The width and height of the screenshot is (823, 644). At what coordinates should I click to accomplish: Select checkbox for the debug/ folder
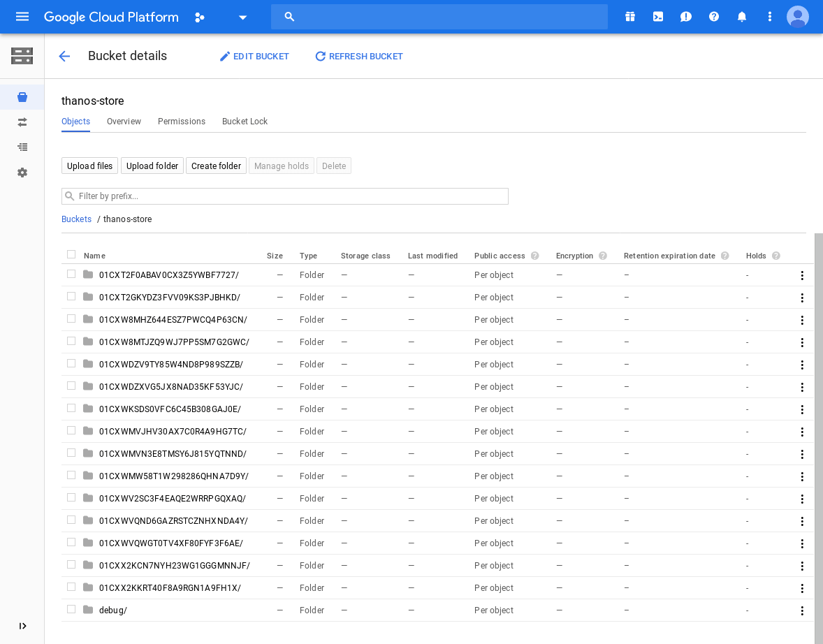(71, 610)
